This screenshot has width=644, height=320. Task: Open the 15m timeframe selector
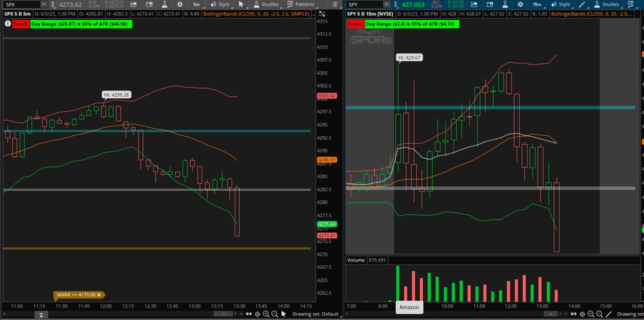537,4
